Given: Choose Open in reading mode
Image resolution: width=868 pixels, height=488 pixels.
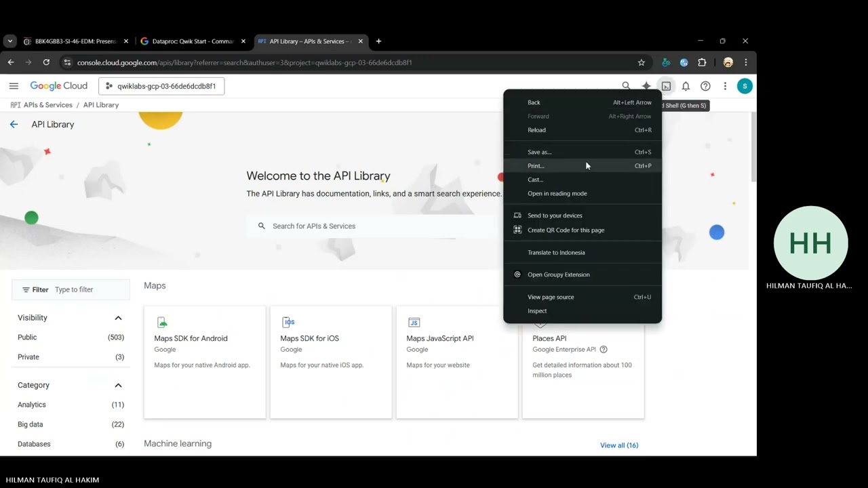Looking at the screenshot, I should click(x=583, y=194).
